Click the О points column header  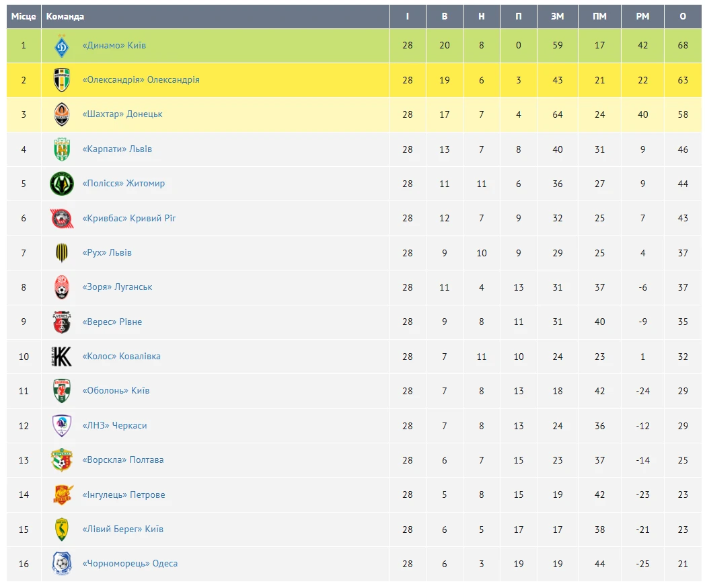683,17
